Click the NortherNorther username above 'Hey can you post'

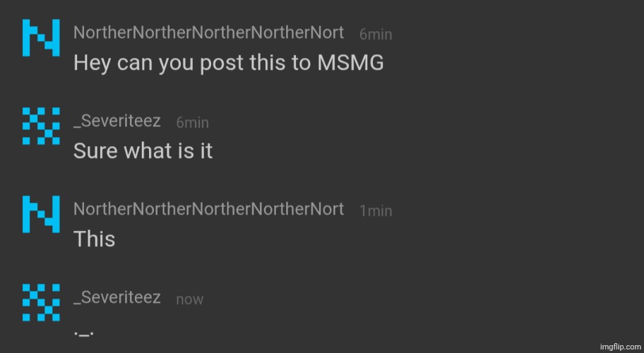pyautogui.click(x=209, y=32)
